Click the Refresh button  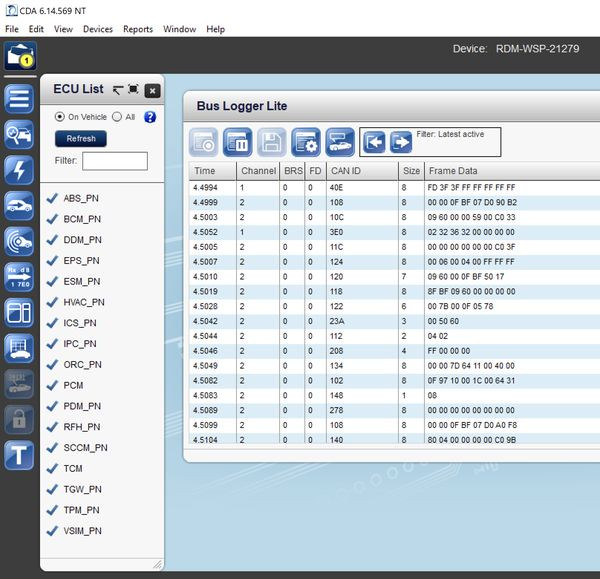point(81,139)
